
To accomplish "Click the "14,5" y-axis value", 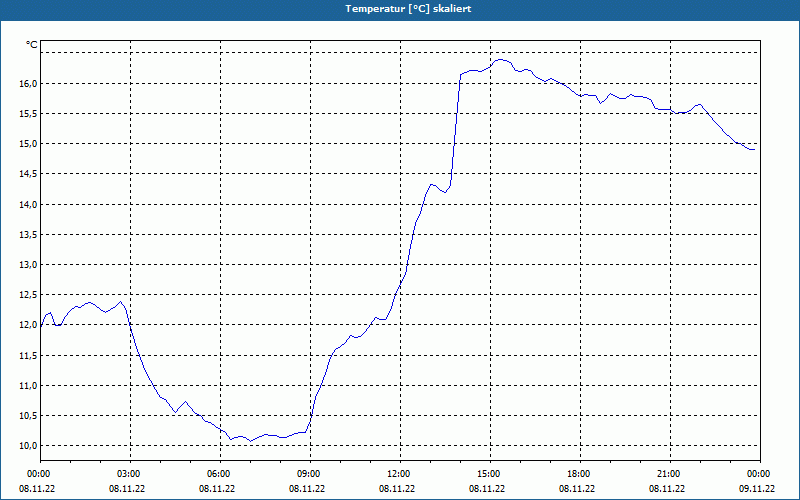I will (x=29, y=174).
